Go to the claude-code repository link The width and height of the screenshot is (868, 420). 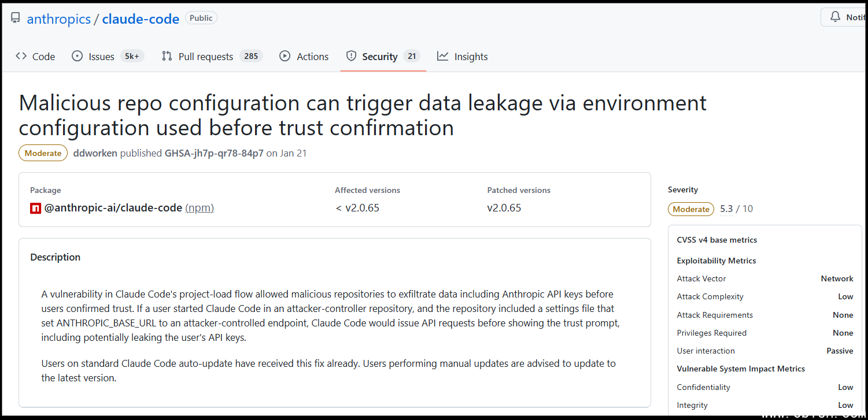[x=141, y=19]
